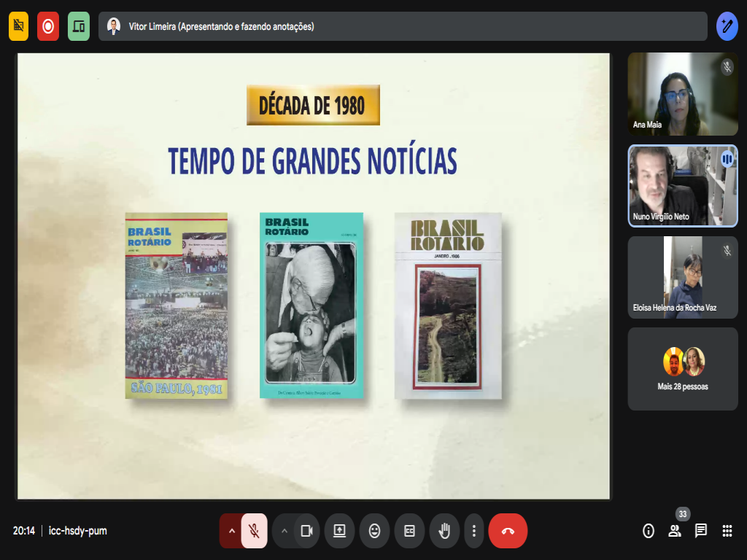Expand video settings arrow beside camera

(285, 531)
